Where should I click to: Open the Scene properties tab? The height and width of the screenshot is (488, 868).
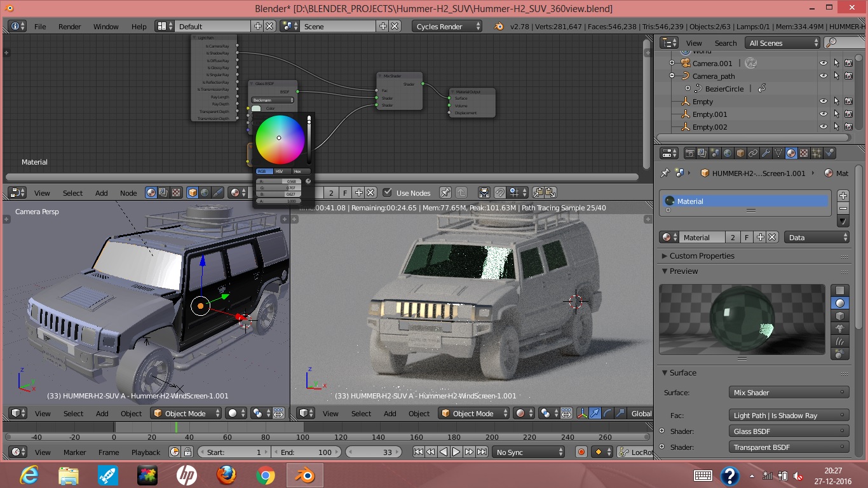715,153
